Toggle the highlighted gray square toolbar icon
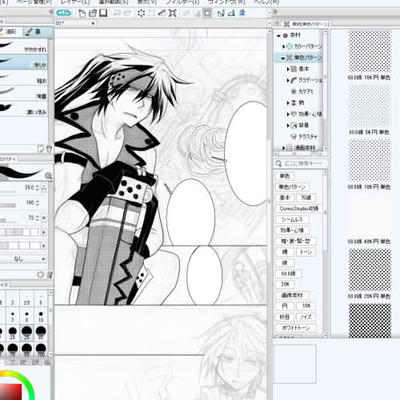The image size is (400, 400). [x=207, y=13]
